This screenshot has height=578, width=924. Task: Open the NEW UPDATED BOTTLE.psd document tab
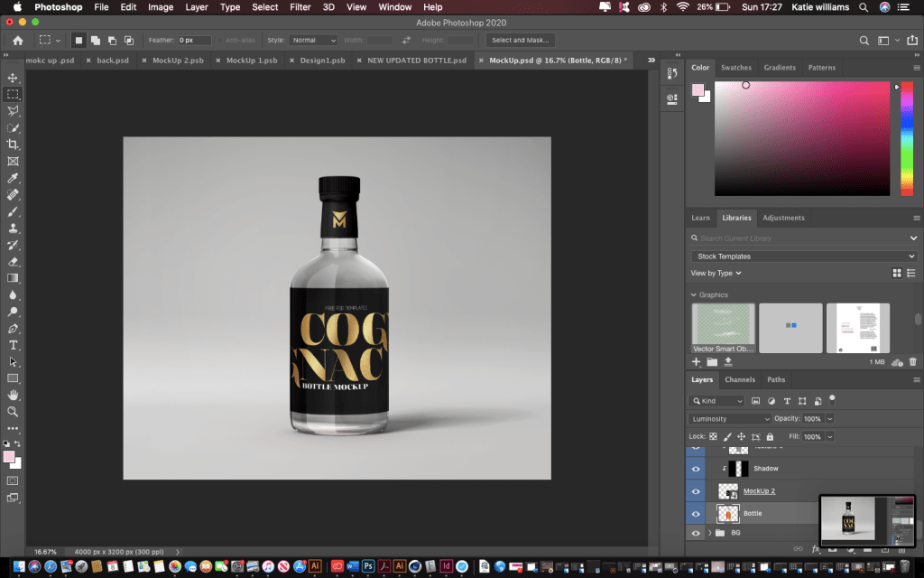tap(417, 61)
